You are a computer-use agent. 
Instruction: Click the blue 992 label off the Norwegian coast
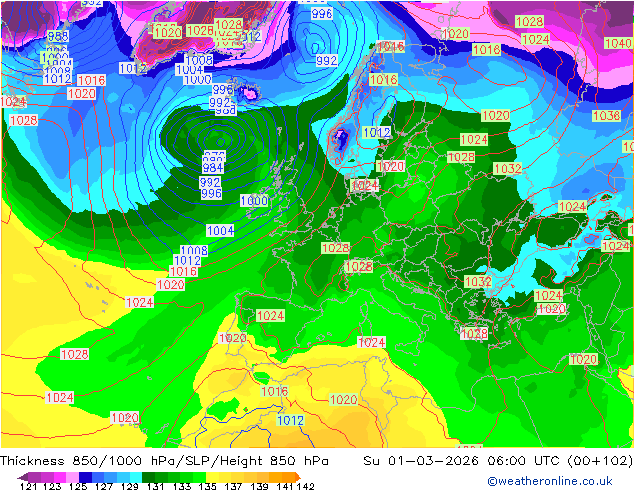(x=327, y=61)
